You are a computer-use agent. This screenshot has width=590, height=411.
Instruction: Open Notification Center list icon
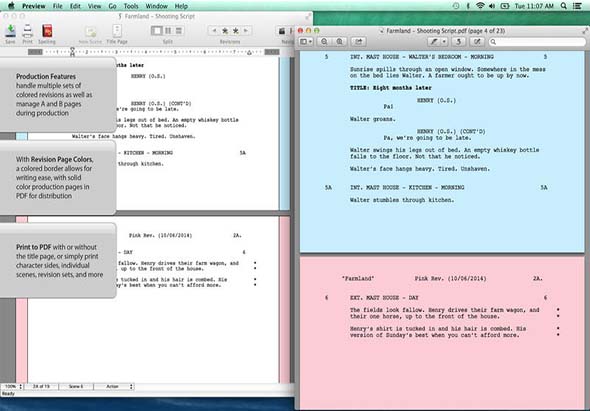tap(578, 6)
